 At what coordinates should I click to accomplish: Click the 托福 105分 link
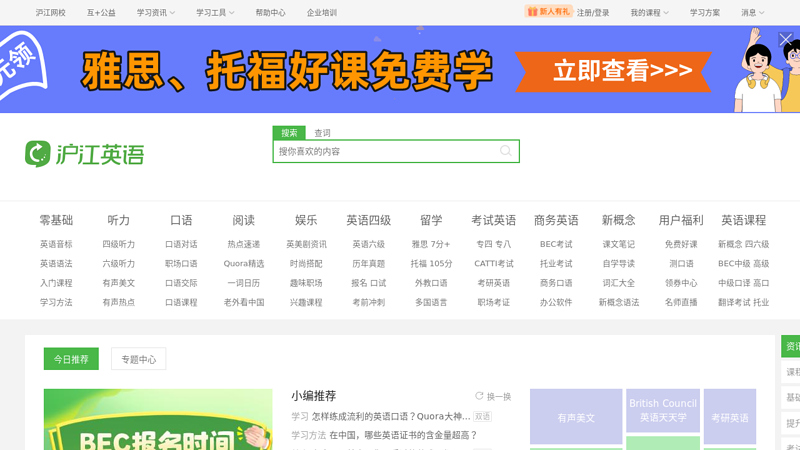(x=431, y=264)
